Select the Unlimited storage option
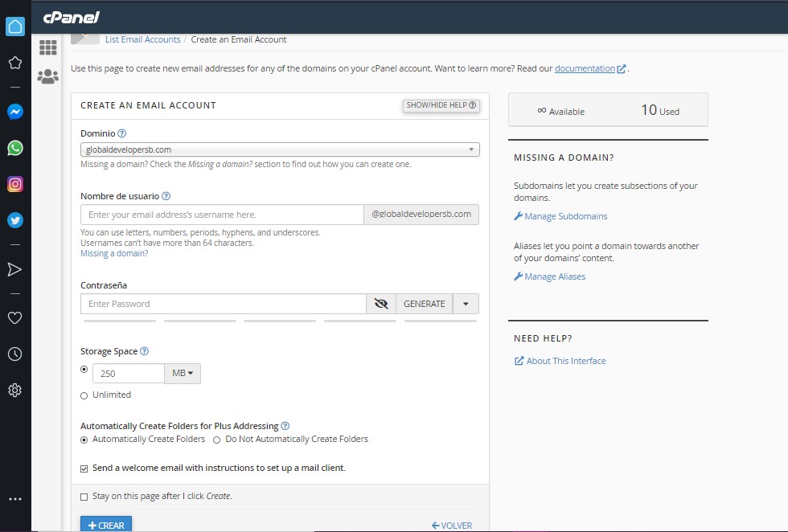The image size is (788, 532). [84, 395]
